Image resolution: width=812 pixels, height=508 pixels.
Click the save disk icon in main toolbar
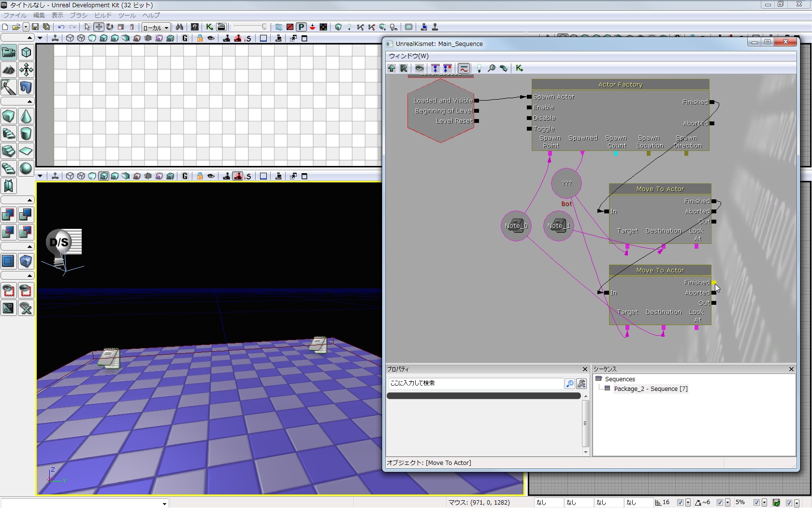tap(35, 27)
